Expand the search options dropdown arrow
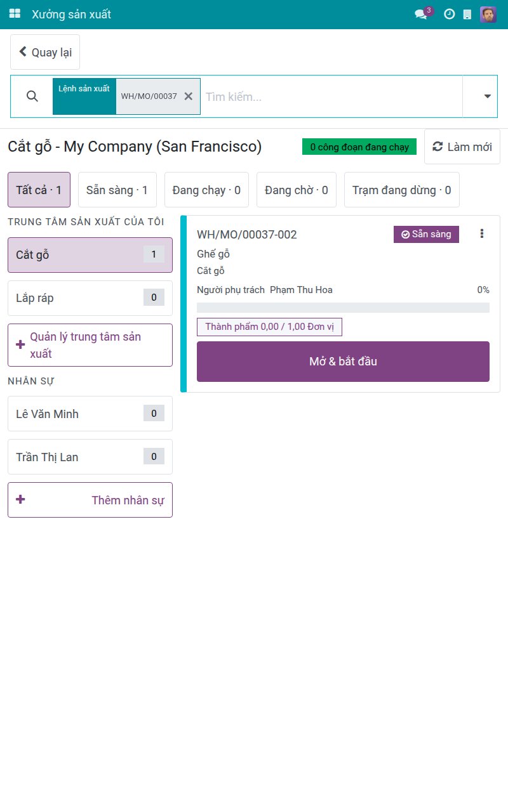Image resolution: width=508 pixels, height=812 pixels. (x=488, y=96)
